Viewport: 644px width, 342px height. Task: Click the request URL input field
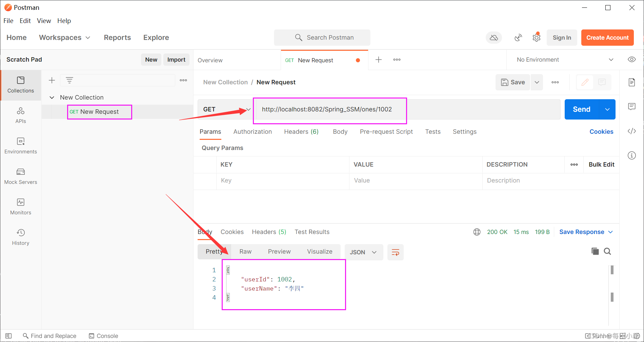pyautogui.click(x=408, y=109)
